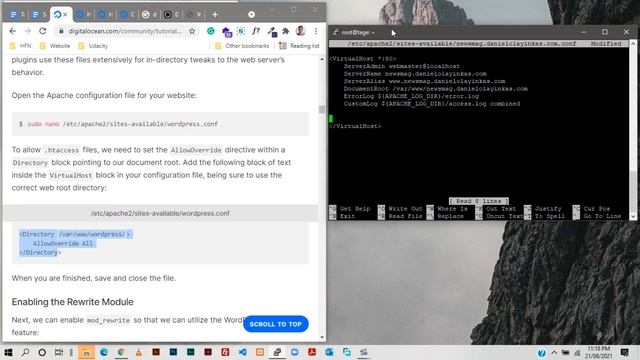Open Task View on the taskbar
This screenshot has width=640, height=360.
59,352
